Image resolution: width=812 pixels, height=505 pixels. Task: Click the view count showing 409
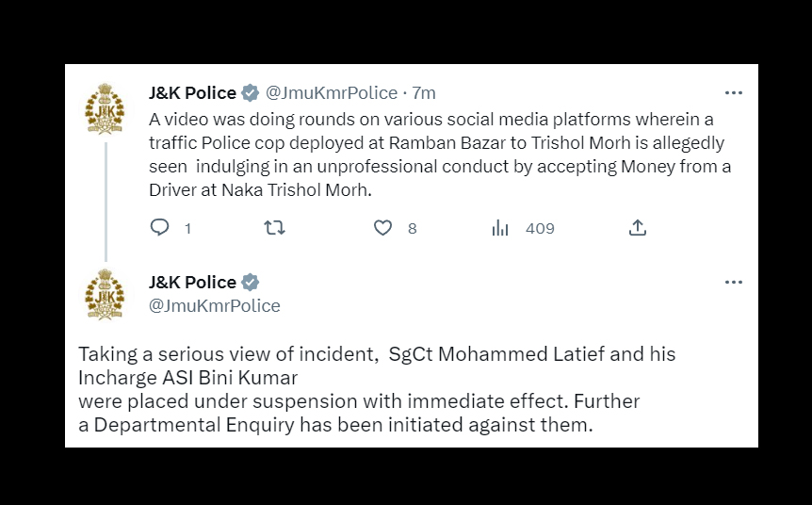tap(540, 228)
